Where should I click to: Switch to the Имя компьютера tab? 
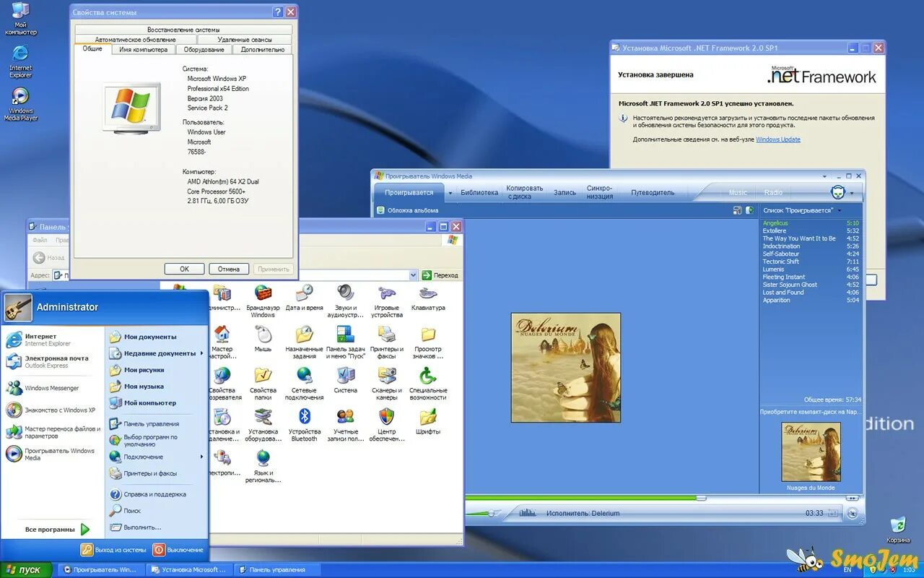144,49
